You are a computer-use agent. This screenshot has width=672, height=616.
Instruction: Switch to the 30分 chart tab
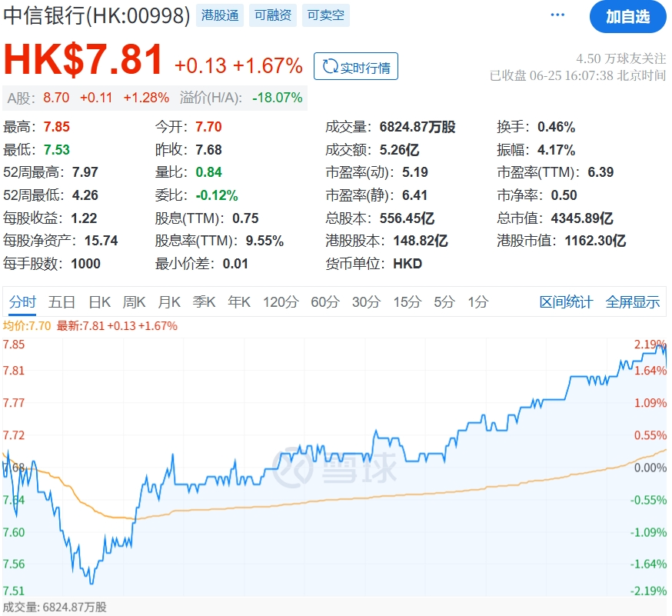click(x=367, y=302)
